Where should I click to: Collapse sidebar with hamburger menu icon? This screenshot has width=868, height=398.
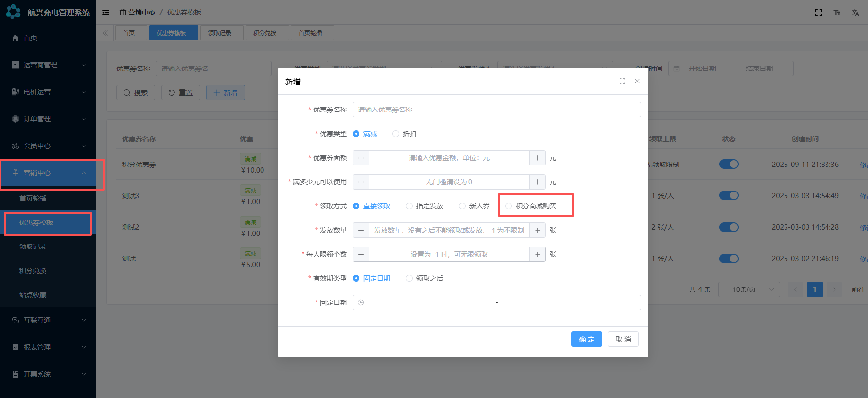coord(106,13)
